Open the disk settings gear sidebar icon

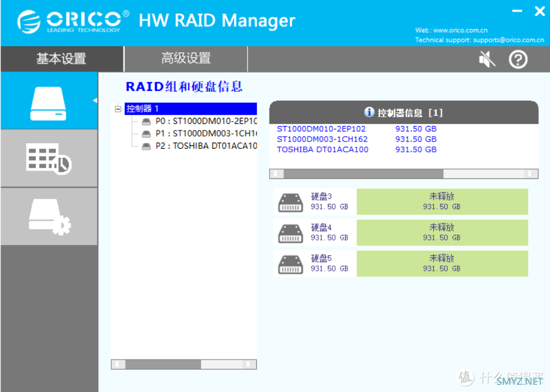point(48,216)
